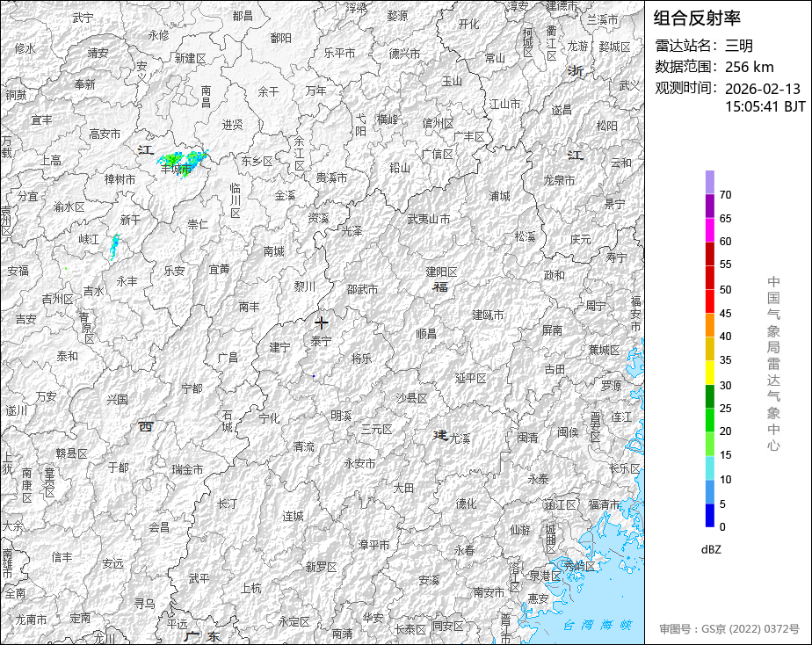Click the 台湾海峡 sea label
The image size is (812, 645).
[x=598, y=625]
